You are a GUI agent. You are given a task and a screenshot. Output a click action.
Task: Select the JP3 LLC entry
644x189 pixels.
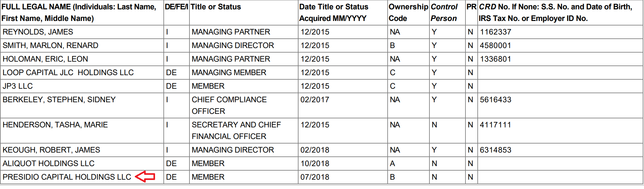pos(18,86)
